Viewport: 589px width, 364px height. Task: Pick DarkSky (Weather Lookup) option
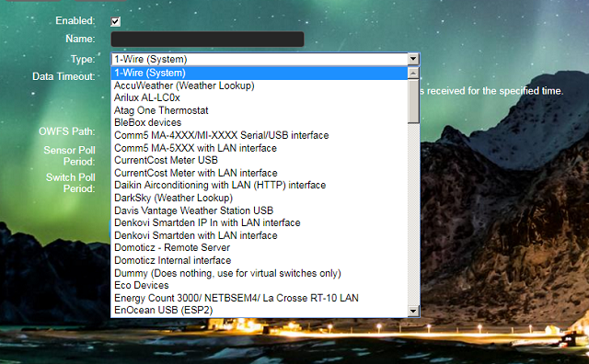[260, 198]
